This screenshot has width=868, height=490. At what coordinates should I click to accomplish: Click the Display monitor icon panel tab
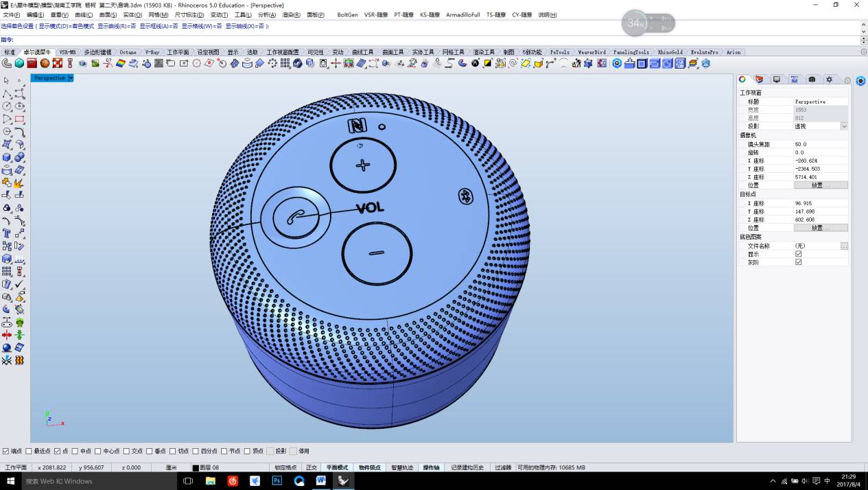[x=777, y=80]
